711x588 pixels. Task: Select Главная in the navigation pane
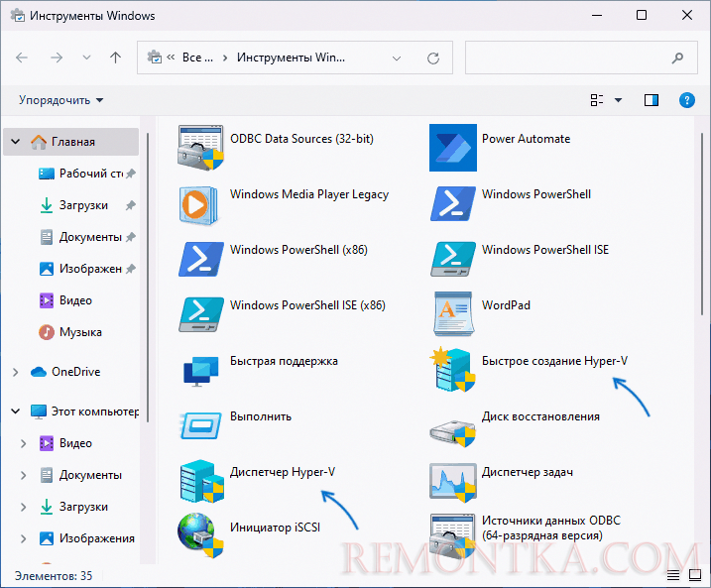70,142
